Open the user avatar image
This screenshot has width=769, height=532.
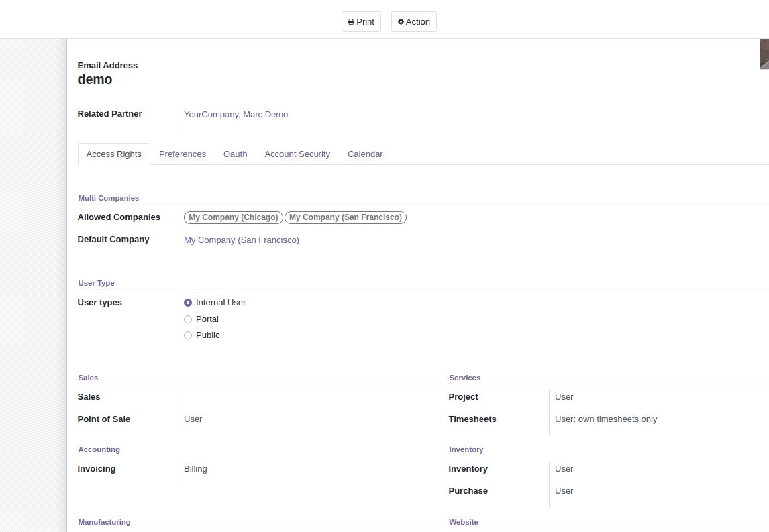click(x=764, y=54)
